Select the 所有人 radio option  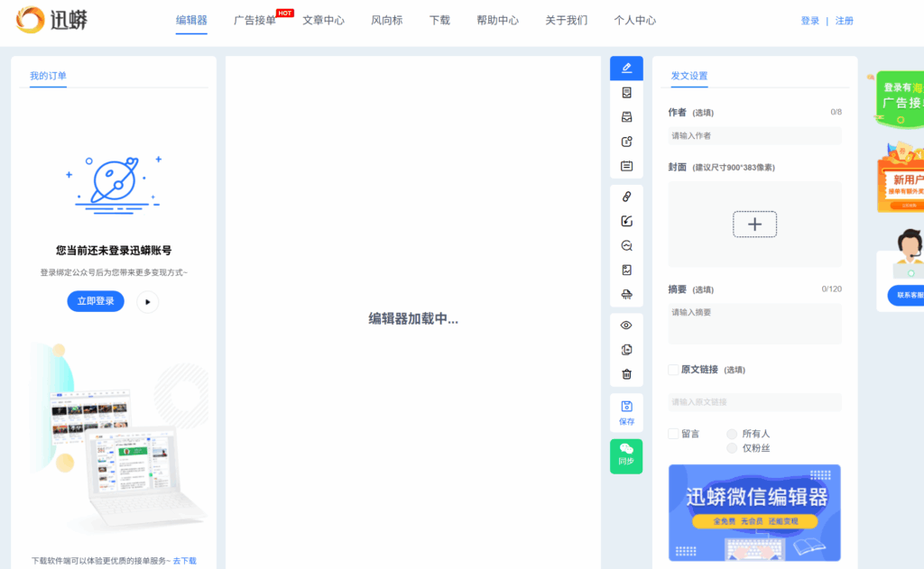click(732, 434)
